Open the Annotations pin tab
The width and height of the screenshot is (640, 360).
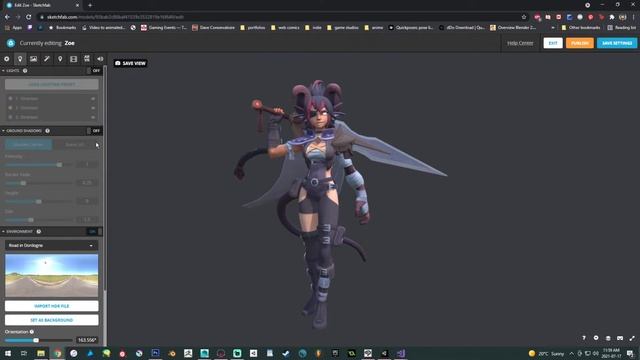click(60, 59)
